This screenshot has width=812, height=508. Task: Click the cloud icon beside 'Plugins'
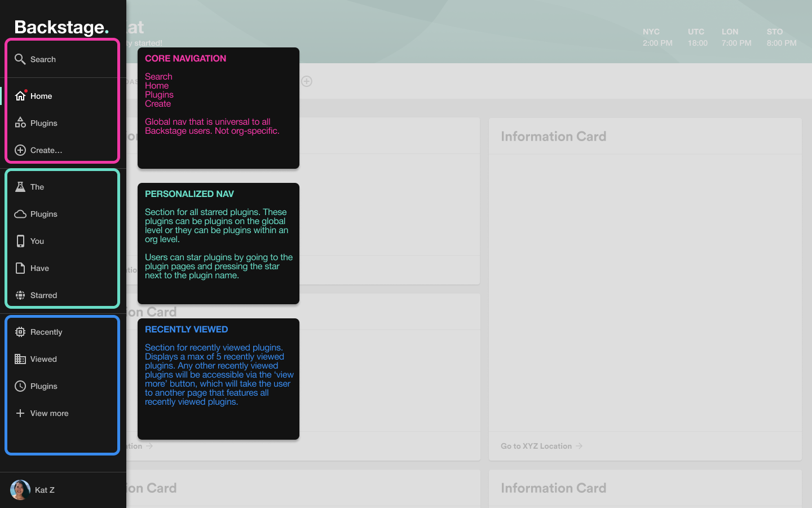tap(20, 214)
